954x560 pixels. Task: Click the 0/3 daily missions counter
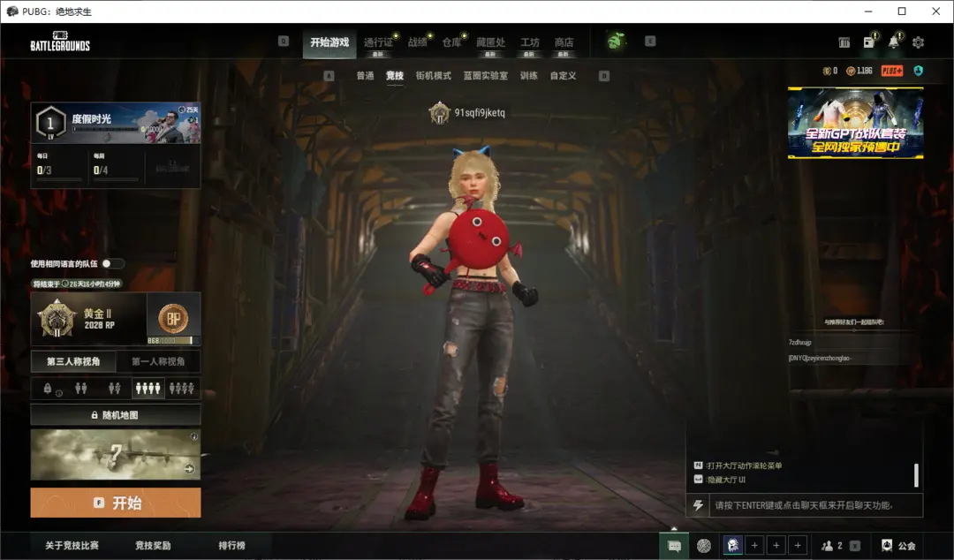(44, 170)
